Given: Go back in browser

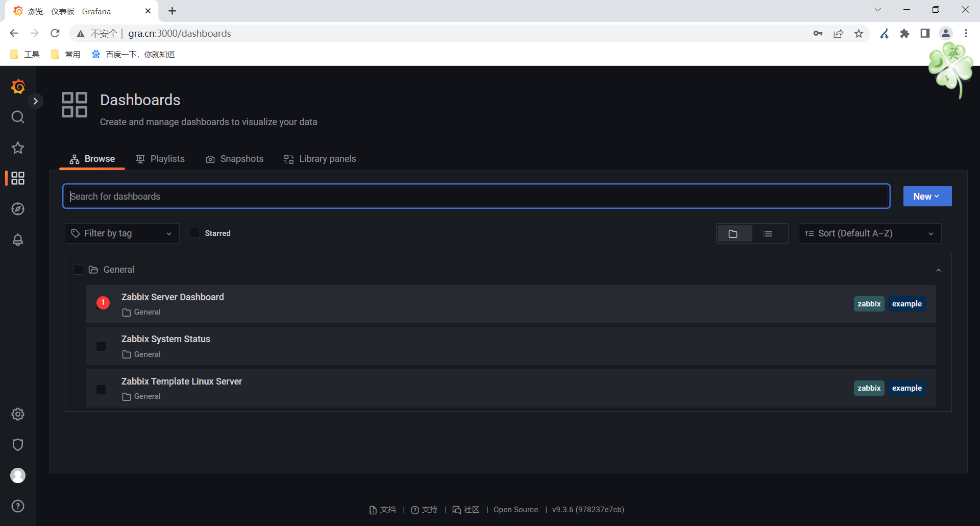Looking at the screenshot, I should 14,33.
